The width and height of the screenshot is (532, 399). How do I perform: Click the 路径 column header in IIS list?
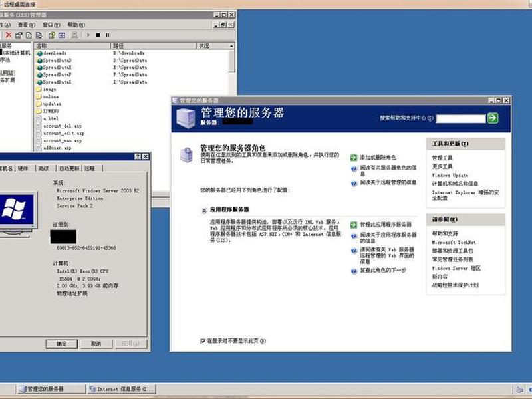coord(154,46)
